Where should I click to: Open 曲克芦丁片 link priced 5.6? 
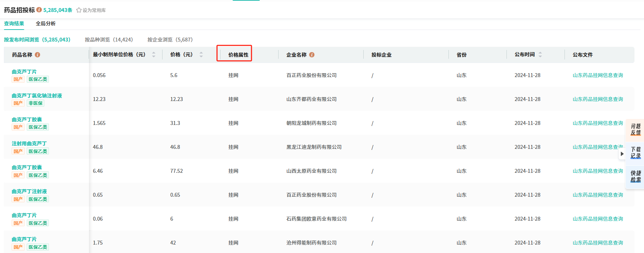click(x=24, y=72)
